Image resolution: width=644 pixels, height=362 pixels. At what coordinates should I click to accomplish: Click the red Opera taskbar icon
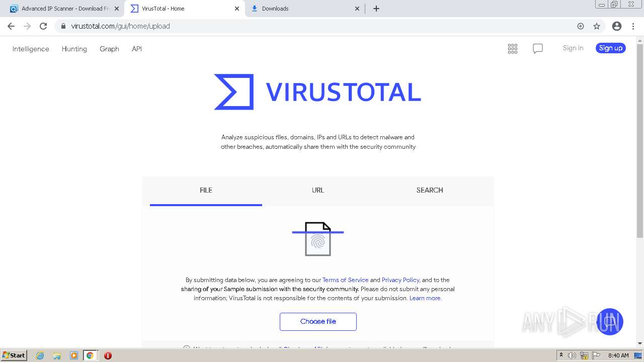[108, 355]
